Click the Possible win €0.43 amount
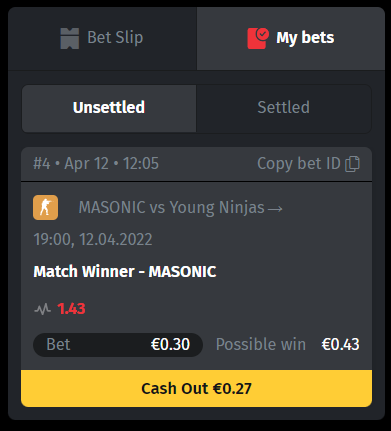 [340, 345]
